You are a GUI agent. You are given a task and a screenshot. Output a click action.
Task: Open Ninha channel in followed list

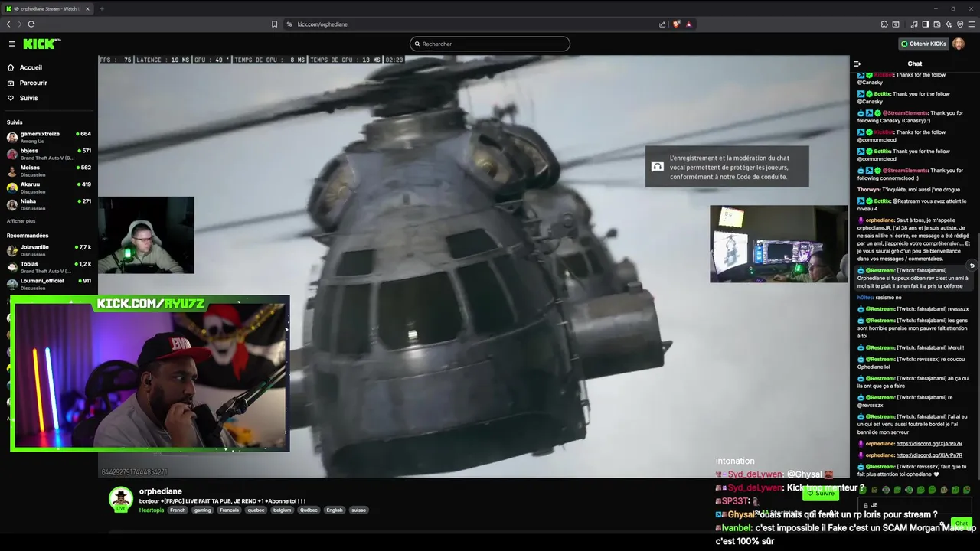pyautogui.click(x=48, y=204)
